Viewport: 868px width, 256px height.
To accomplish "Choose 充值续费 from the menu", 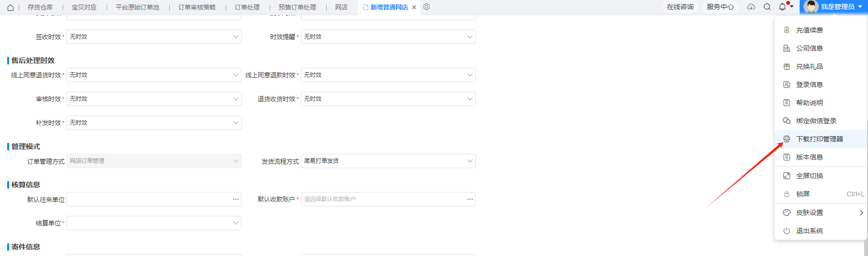I will point(821,30).
